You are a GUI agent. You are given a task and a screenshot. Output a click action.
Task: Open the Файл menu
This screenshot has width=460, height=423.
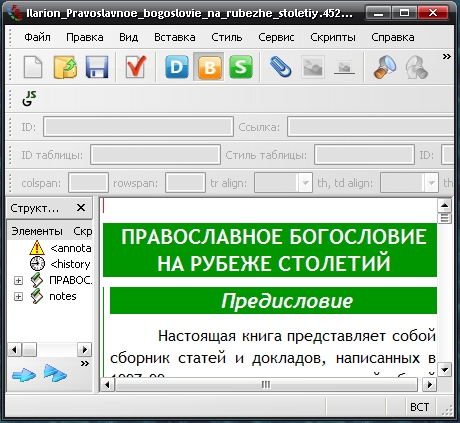(37, 37)
